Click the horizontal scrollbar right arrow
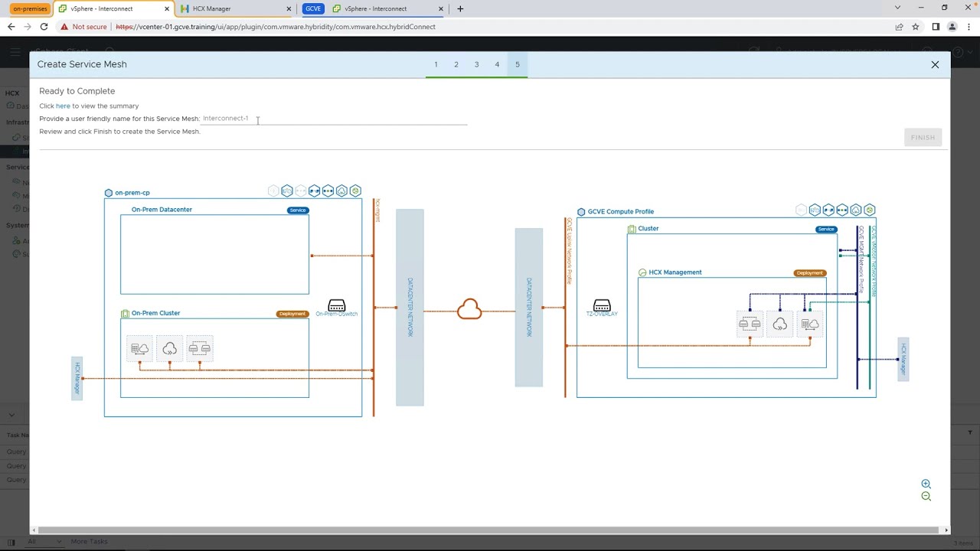The width and height of the screenshot is (980, 551). coord(946,530)
